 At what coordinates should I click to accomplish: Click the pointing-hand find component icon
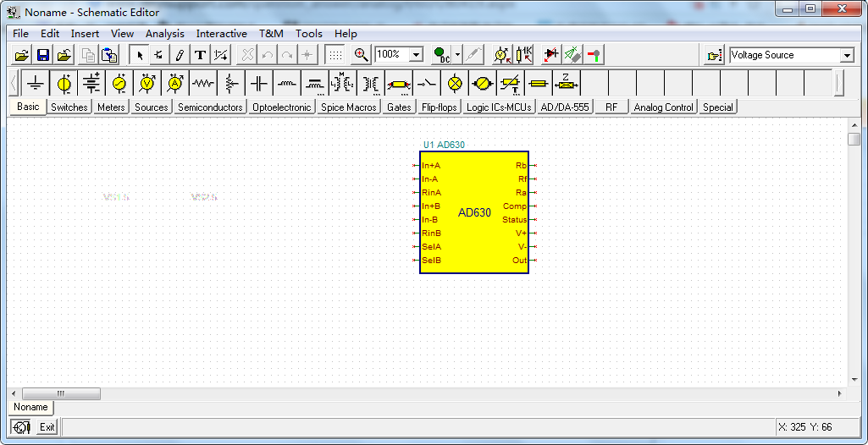coord(715,55)
